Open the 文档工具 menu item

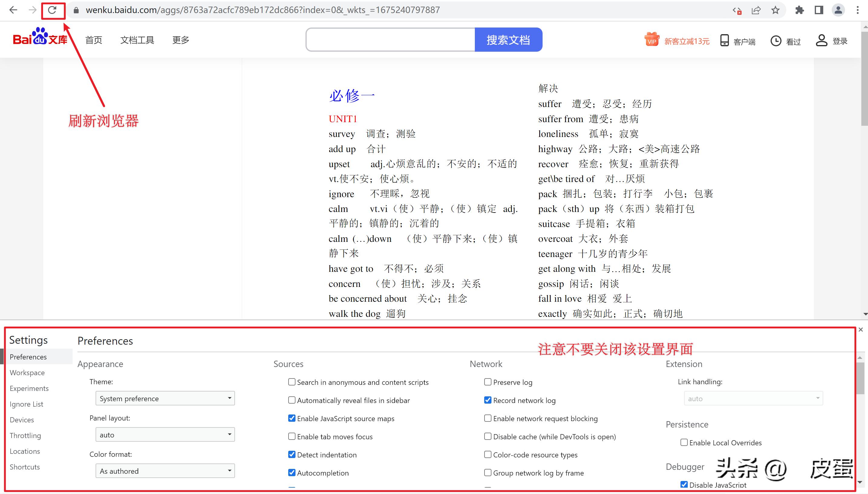(137, 40)
